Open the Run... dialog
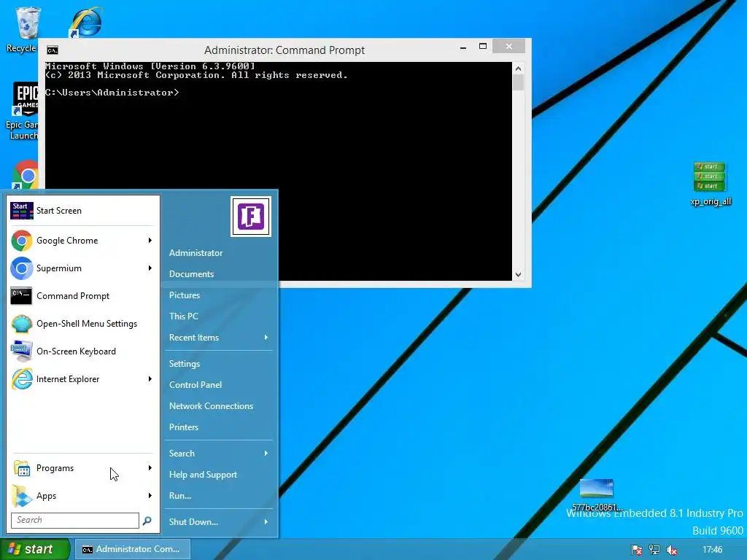Screen dimensions: 747x560 [x=180, y=496]
